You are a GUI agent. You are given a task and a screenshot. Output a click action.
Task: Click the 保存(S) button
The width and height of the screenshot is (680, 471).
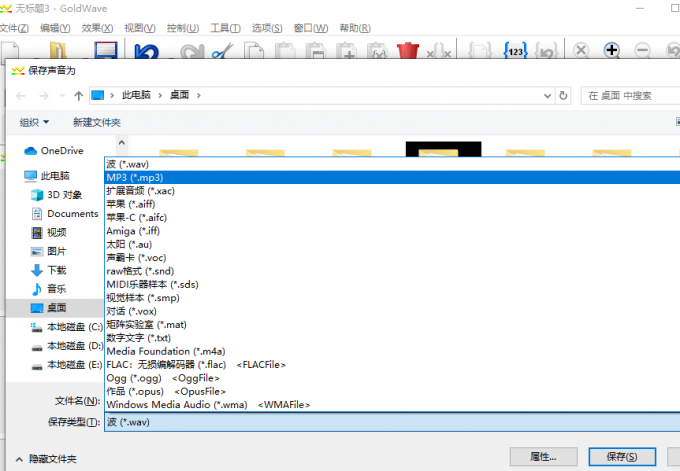point(622,457)
